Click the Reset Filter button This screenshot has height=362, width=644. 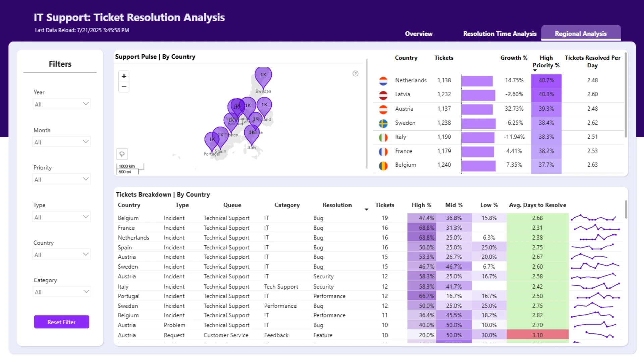pos(61,322)
